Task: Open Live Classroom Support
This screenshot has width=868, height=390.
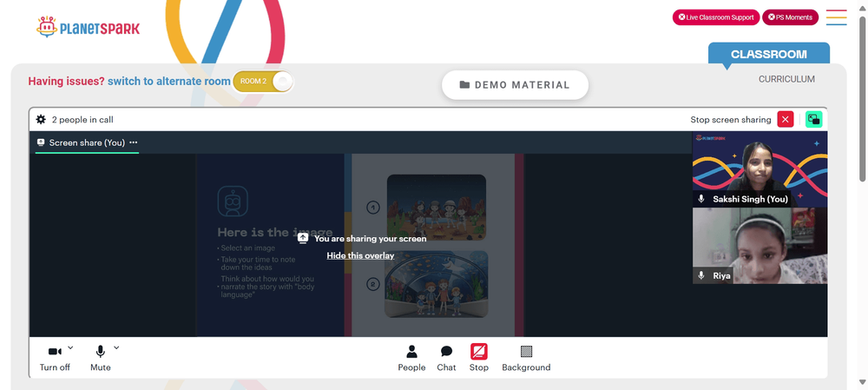Action: (x=716, y=17)
